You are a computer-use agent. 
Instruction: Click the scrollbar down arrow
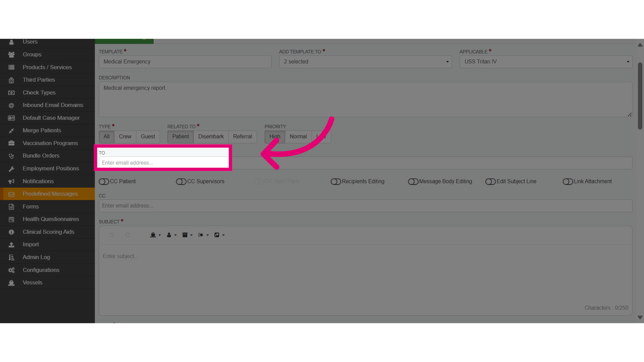[640, 317]
